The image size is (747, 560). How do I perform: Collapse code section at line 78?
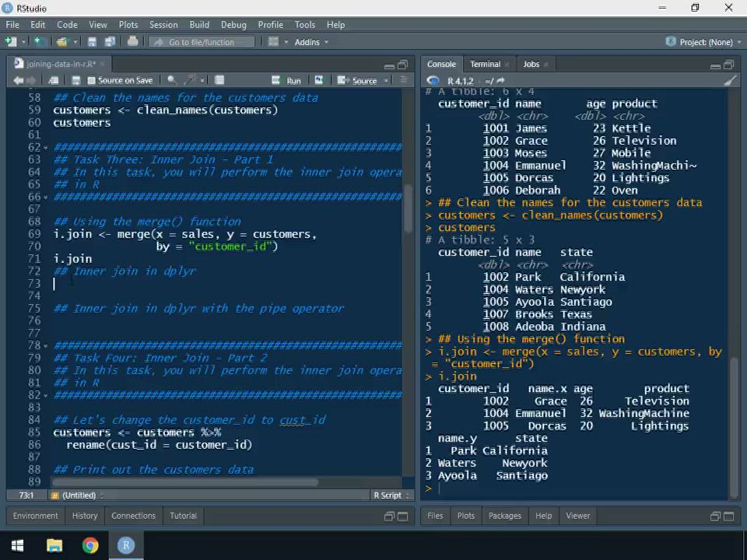point(46,346)
